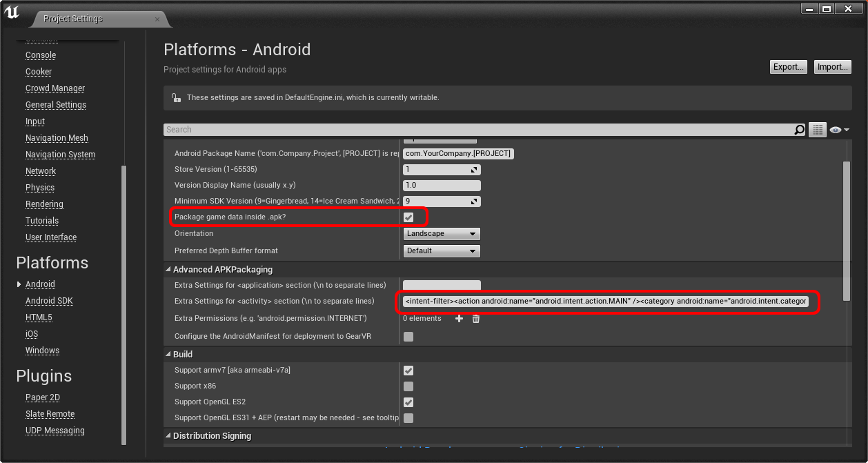Delete Extra Permissions elements with trash icon
Image resolution: width=868 pixels, height=463 pixels.
tap(475, 318)
